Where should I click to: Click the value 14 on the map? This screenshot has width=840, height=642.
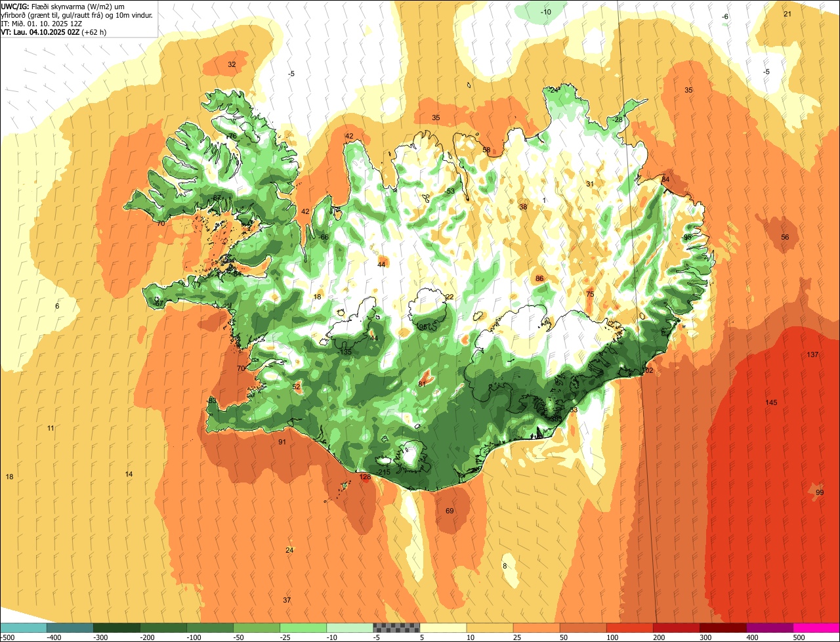(x=129, y=474)
